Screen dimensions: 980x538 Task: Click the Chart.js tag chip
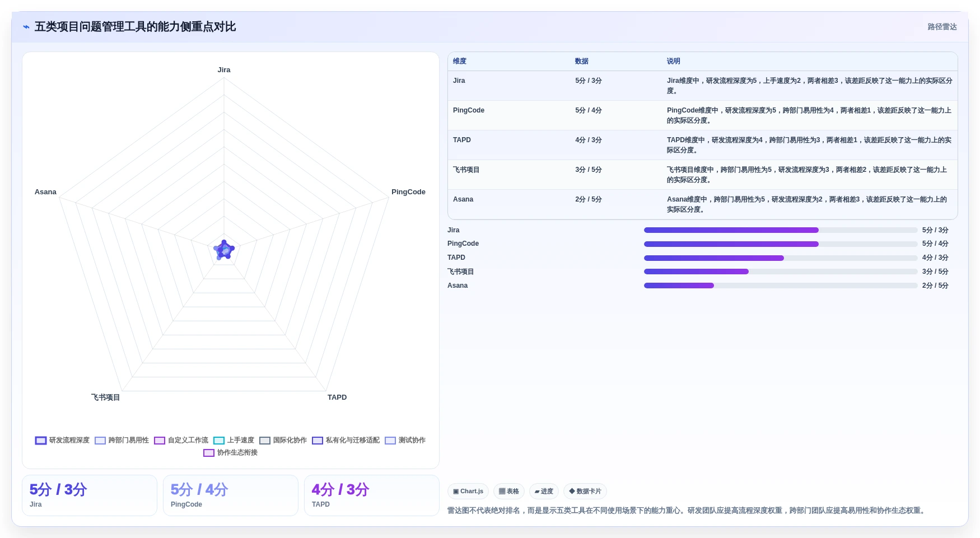[x=468, y=491]
